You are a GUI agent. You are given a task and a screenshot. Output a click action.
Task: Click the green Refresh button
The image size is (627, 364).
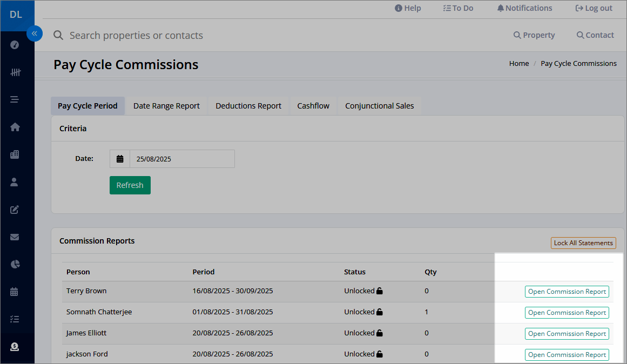(x=130, y=185)
